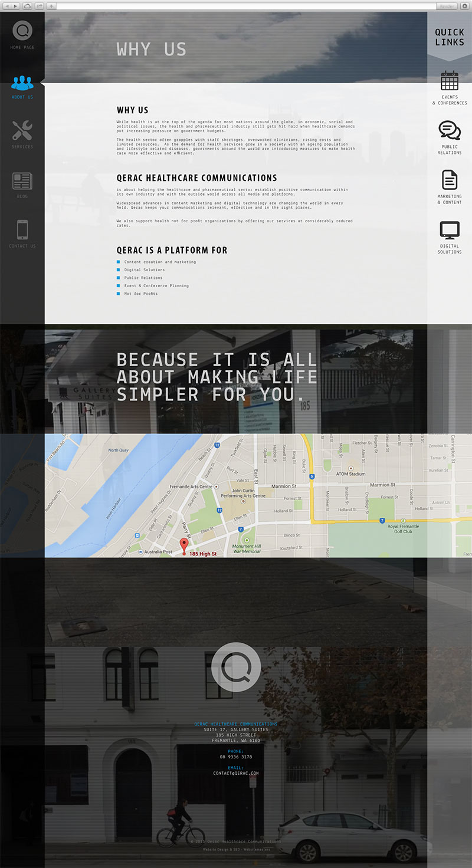This screenshot has height=868, width=472.
Task: Go forward with browser forward arrow
Action: [x=16, y=6]
